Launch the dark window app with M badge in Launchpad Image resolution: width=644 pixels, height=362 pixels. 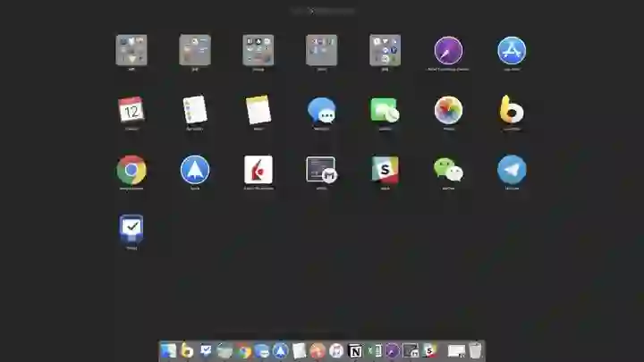321,170
